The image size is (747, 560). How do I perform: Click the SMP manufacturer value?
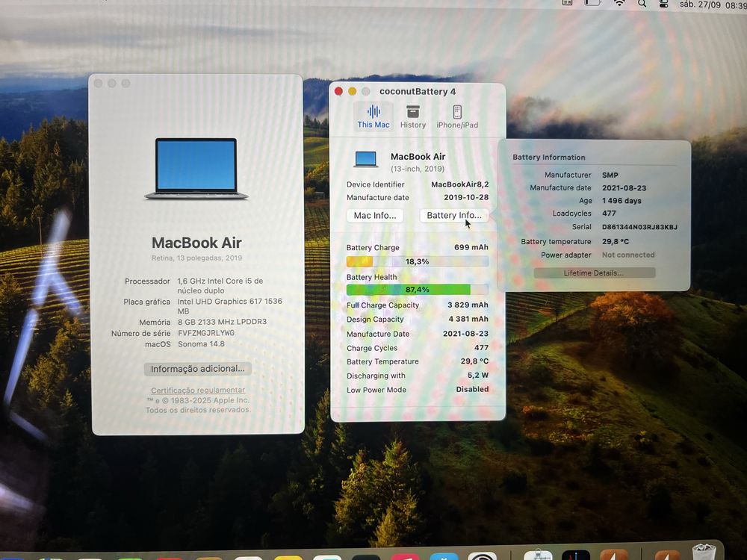coord(610,175)
